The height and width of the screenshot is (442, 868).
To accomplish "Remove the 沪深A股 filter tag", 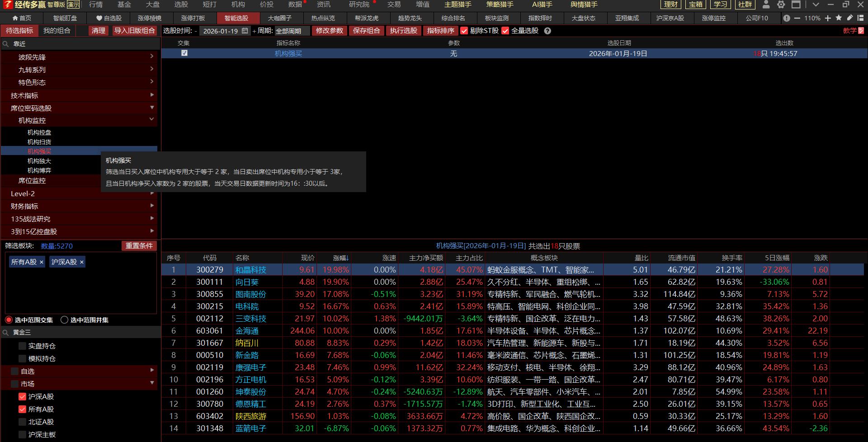I will (x=82, y=262).
